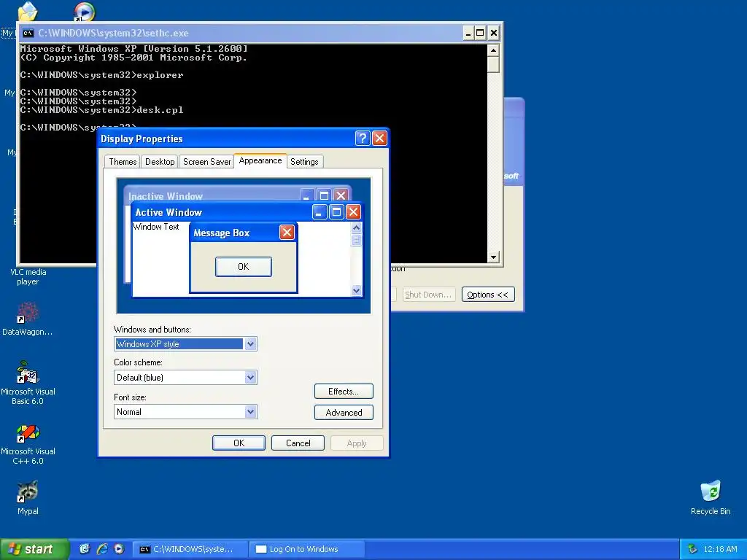
Task: Open the Start menu
Action: coord(34,549)
